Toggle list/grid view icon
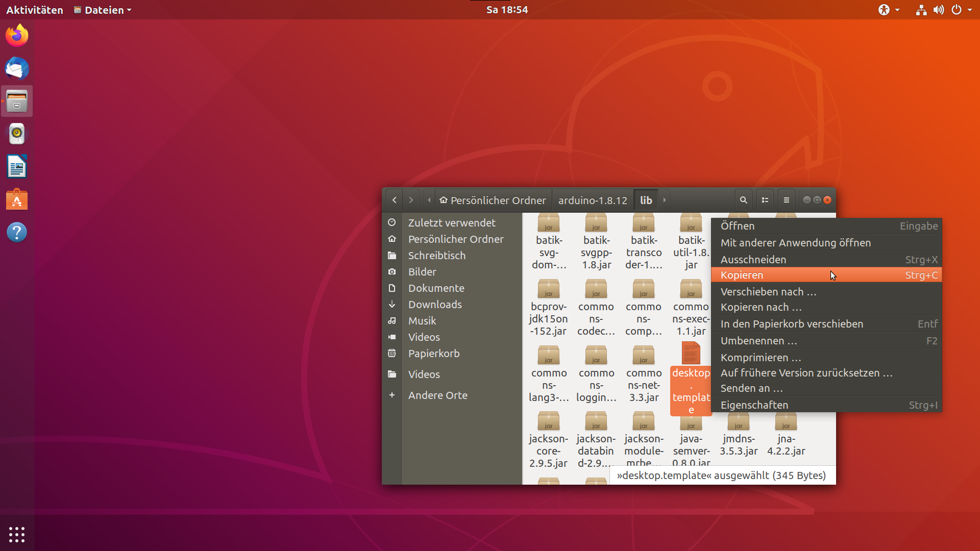Viewport: 980px width, 551px height. pos(765,200)
